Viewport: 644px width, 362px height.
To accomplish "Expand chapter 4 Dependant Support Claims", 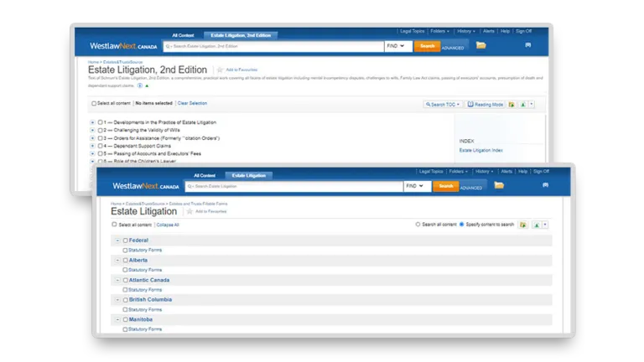I will click(x=92, y=146).
